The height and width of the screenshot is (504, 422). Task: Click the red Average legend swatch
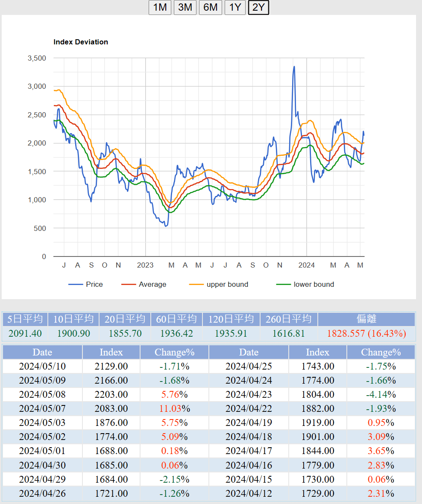[128, 285]
